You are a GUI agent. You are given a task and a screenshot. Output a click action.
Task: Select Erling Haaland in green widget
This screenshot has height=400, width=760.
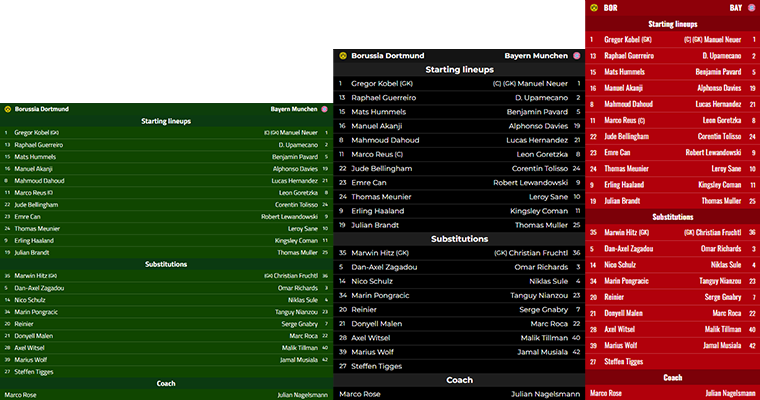pos(34,240)
